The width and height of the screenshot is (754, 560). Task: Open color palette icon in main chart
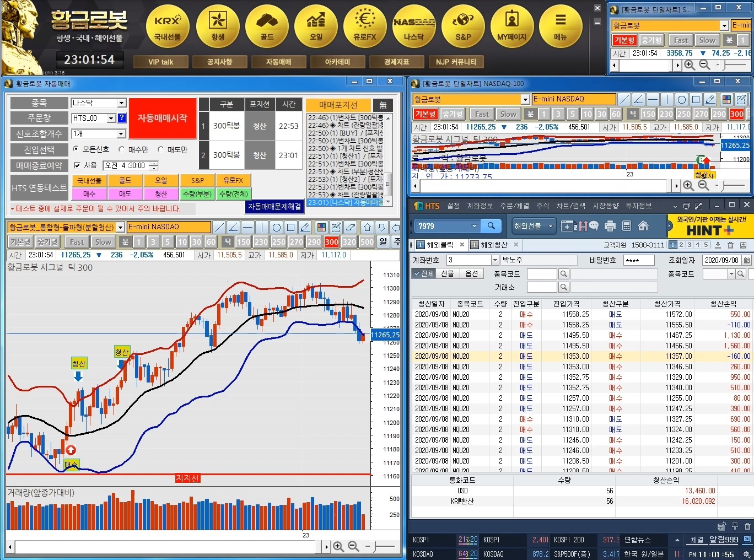point(321,227)
